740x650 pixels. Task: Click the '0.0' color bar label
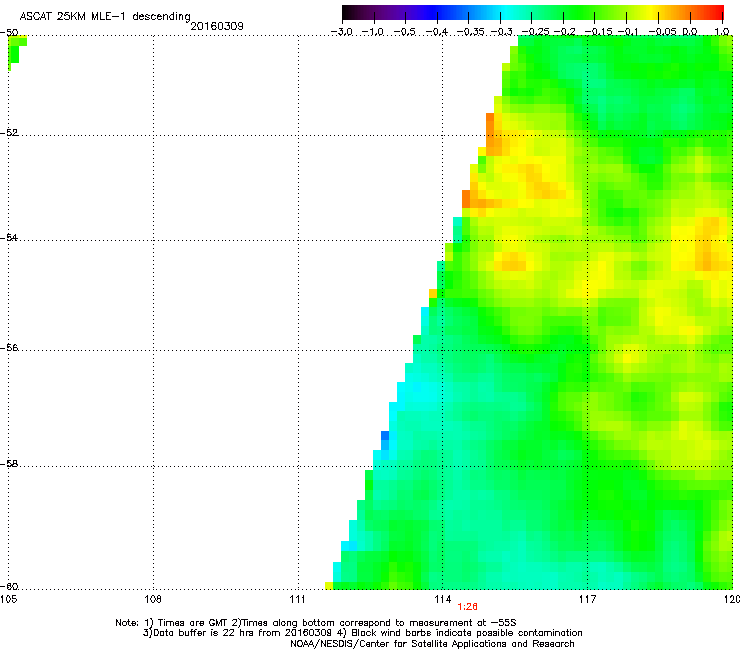(690, 32)
